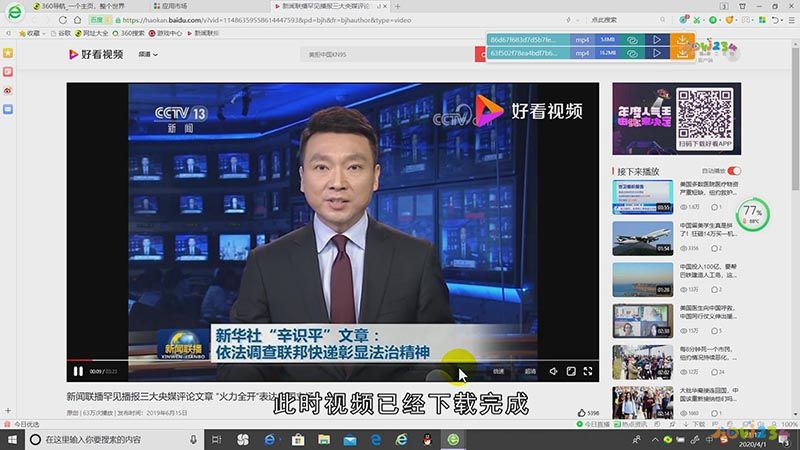Toggle the autoplay (自动播放) switch
Image resolution: width=800 pixels, height=450 pixels.
pyautogui.click(x=734, y=170)
